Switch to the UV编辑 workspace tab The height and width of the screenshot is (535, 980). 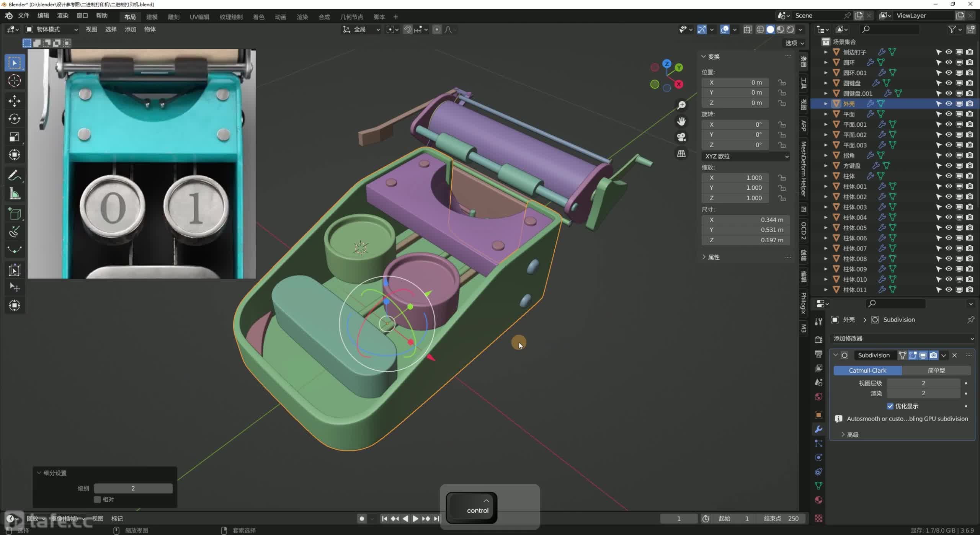(199, 17)
